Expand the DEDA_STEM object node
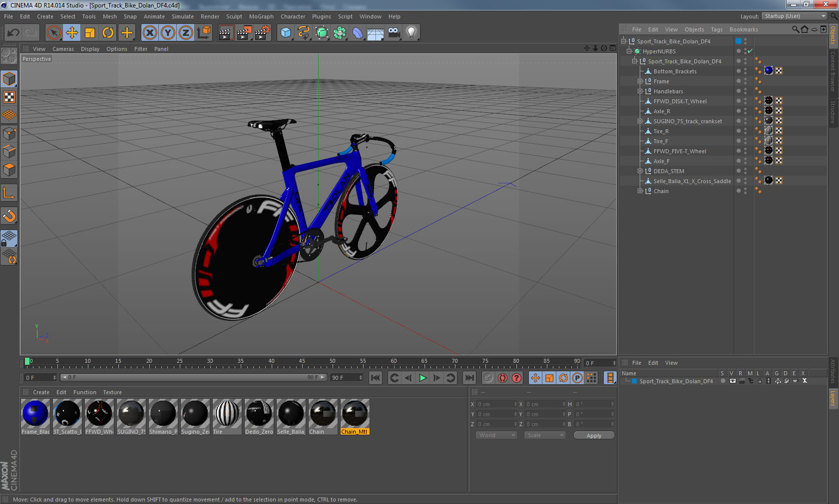 point(640,171)
